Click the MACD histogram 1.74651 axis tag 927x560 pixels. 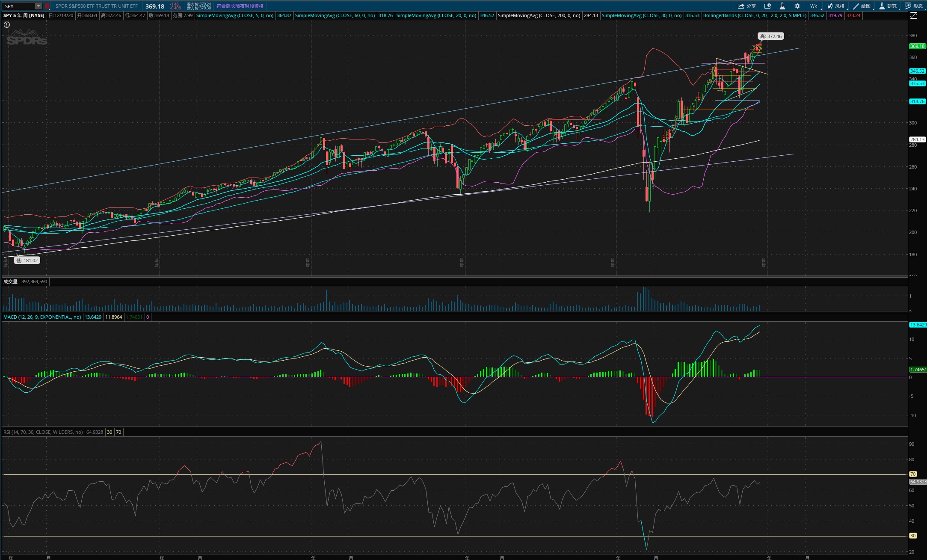[918, 370]
